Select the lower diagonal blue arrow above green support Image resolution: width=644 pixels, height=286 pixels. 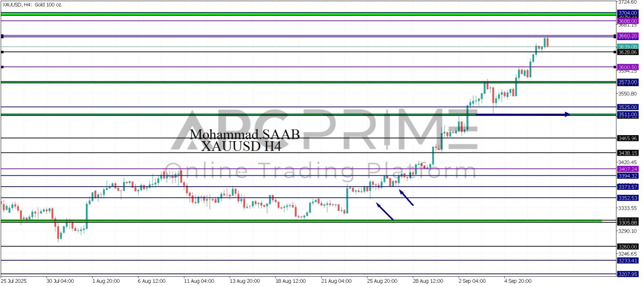385,212
